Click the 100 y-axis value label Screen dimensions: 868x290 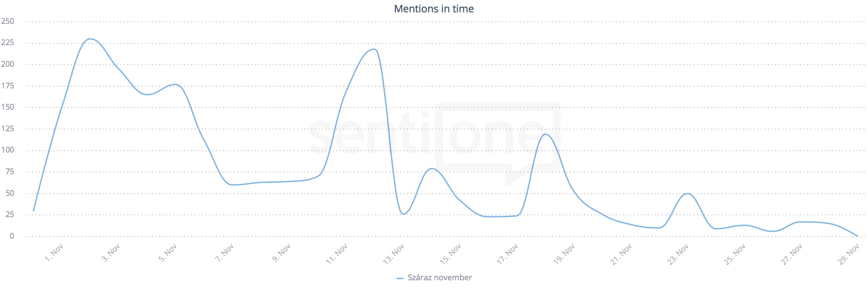(x=8, y=150)
